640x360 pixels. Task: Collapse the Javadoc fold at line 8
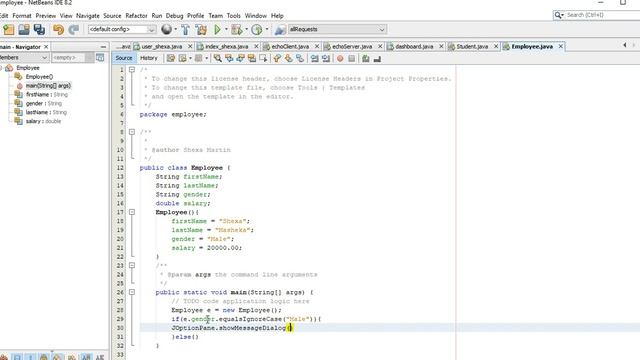[132, 132]
